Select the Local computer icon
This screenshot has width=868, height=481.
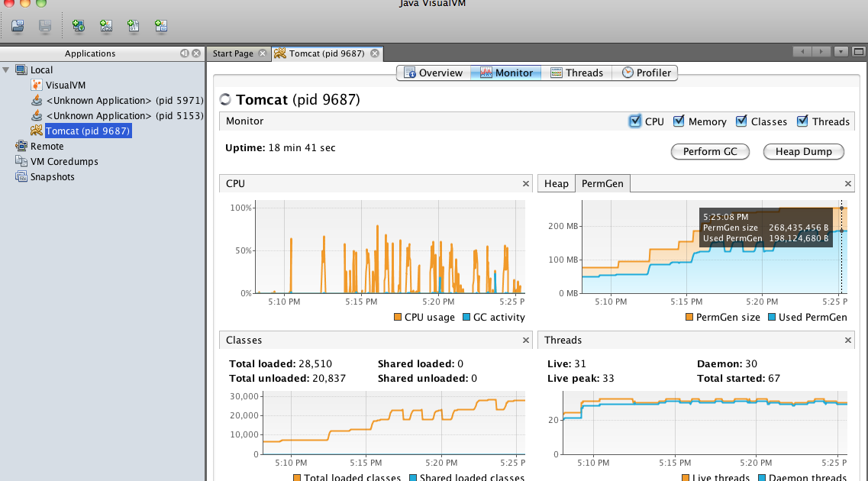(21, 69)
